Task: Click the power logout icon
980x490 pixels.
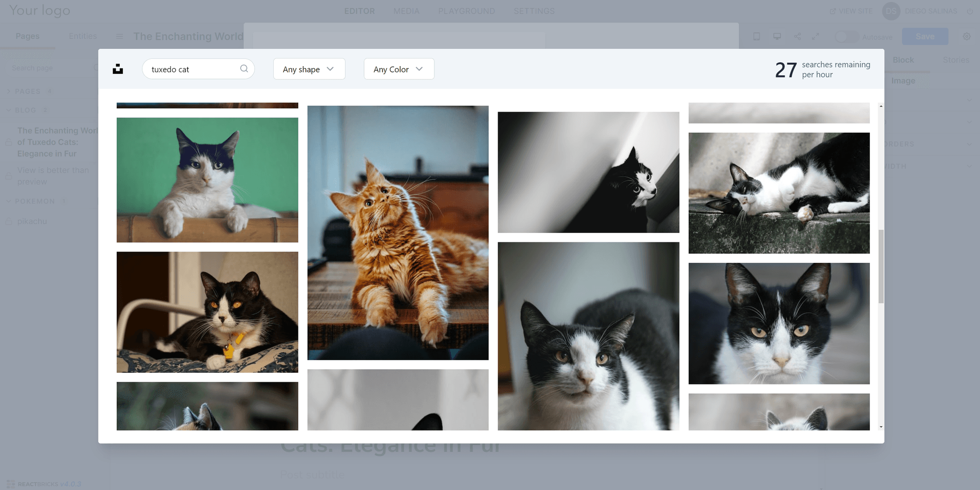Action: pos(970,11)
